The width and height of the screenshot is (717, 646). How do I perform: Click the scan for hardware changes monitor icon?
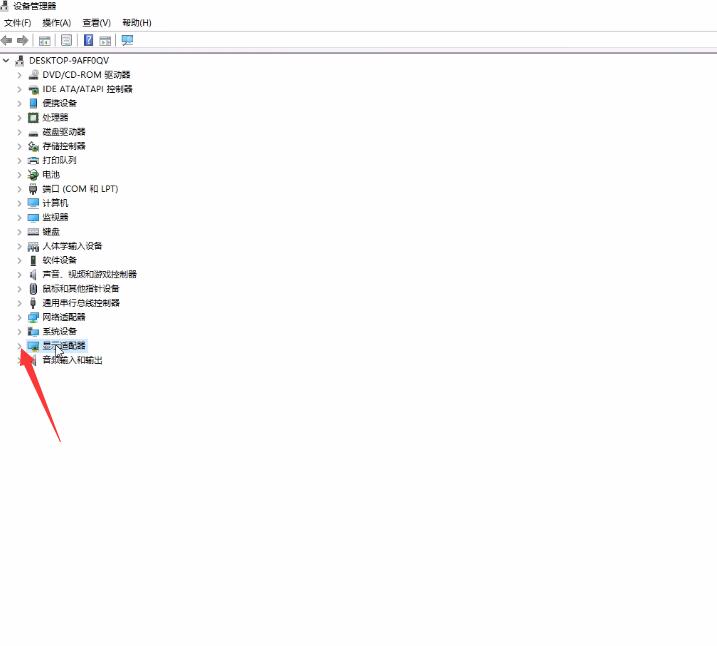127,41
